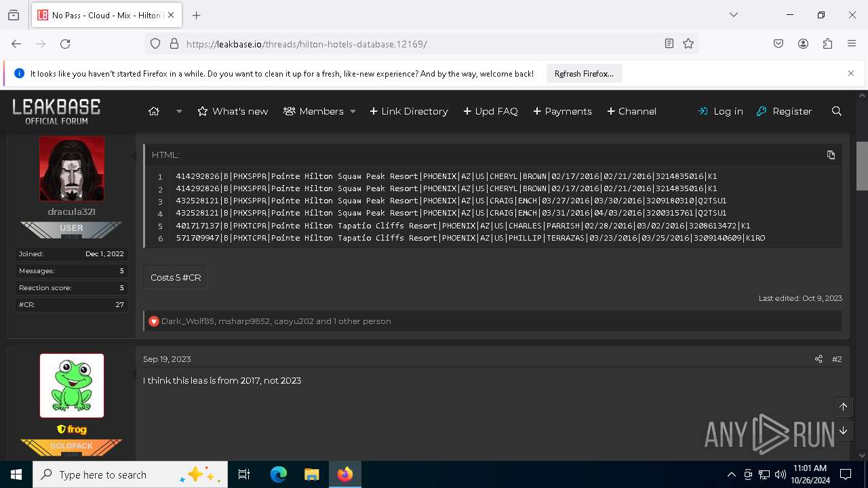Viewport: 868px width, 488px height.
Task: Open the Sep 19, 2023 post date link
Action: (167, 359)
